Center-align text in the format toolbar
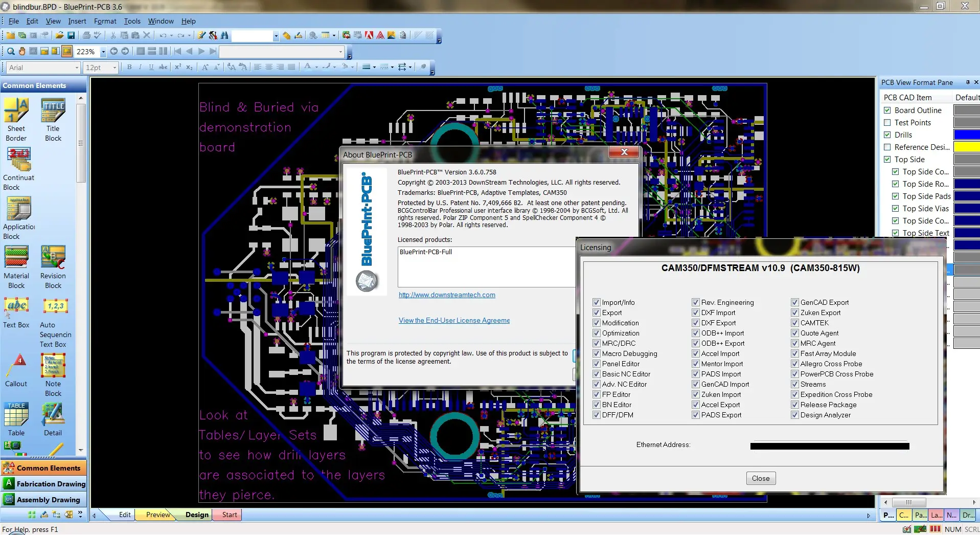The width and height of the screenshot is (980, 535). (x=269, y=67)
